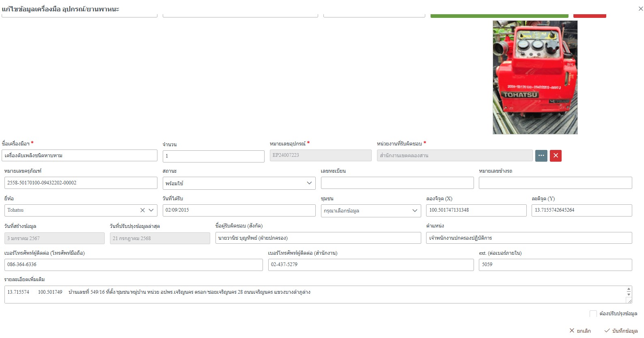Click the textarea scroll up arrow
644x338 pixels.
tap(629, 289)
